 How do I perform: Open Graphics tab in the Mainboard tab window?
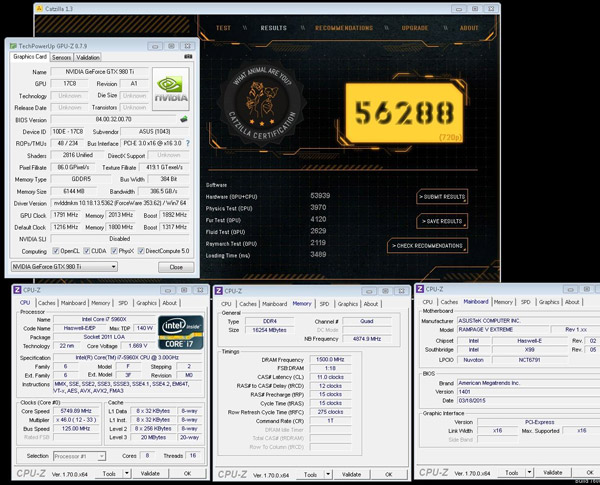549,302
